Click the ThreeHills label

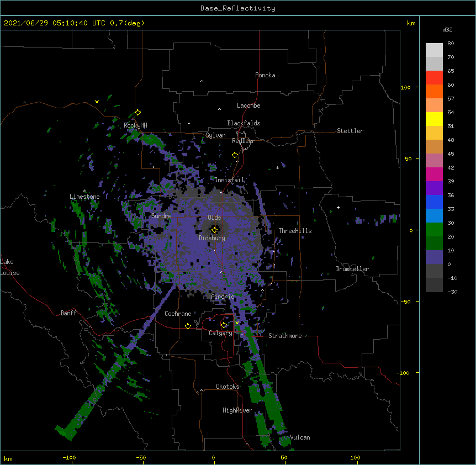point(295,231)
